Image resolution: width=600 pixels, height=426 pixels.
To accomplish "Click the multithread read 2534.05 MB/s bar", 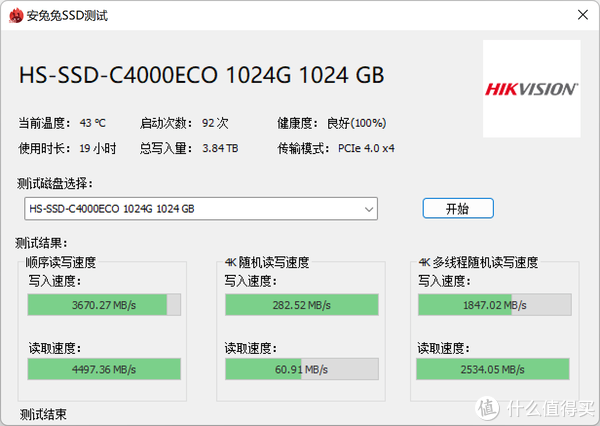I will pyautogui.click(x=493, y=369).
